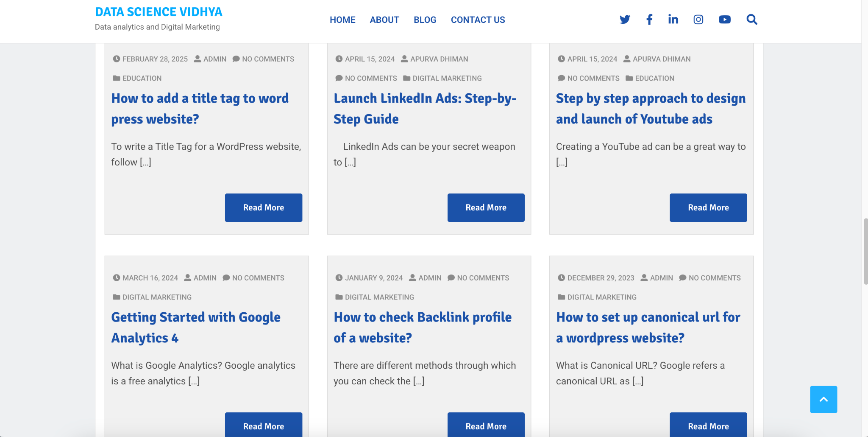View posts by ADMIN author link

215,59
